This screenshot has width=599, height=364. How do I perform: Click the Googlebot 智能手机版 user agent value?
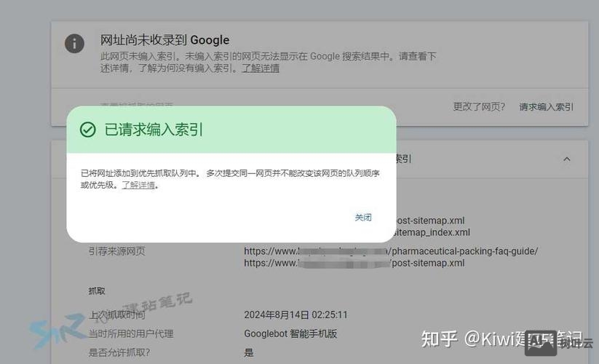pos(290,333)
